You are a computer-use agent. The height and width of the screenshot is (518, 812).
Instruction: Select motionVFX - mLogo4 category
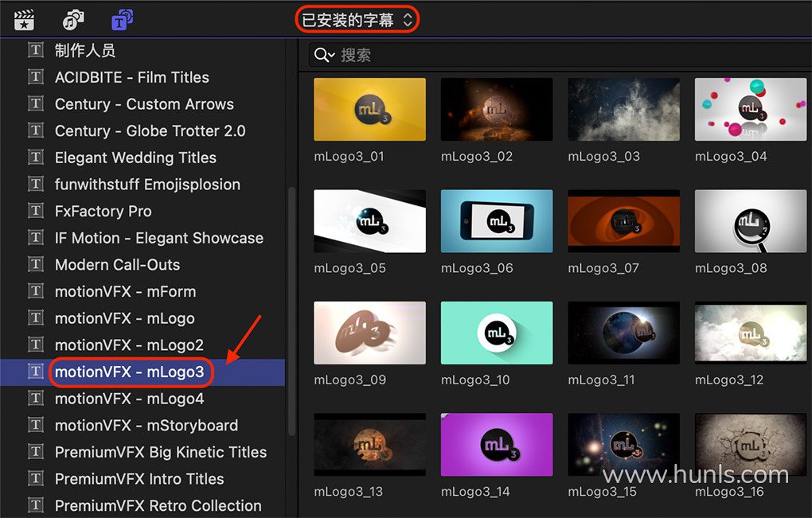[142, 399]
